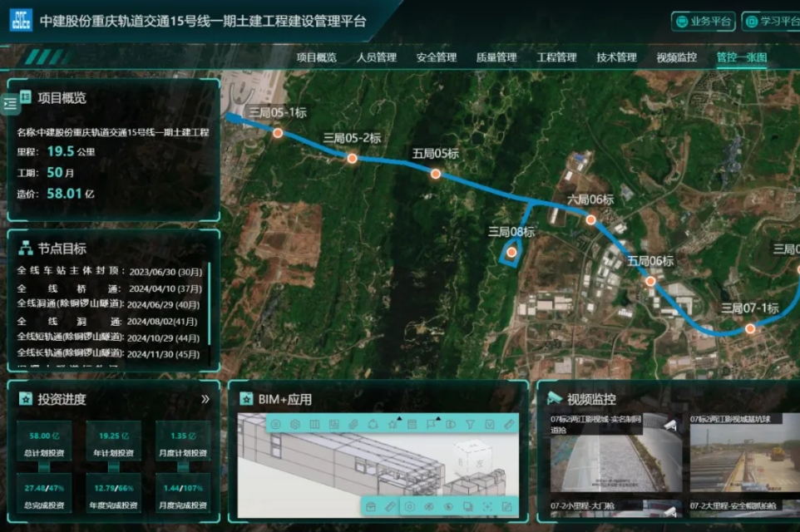The width and height of the screenshot is (800, 532).
Task: Click the 业务平台 button
Action: [704, 22]
